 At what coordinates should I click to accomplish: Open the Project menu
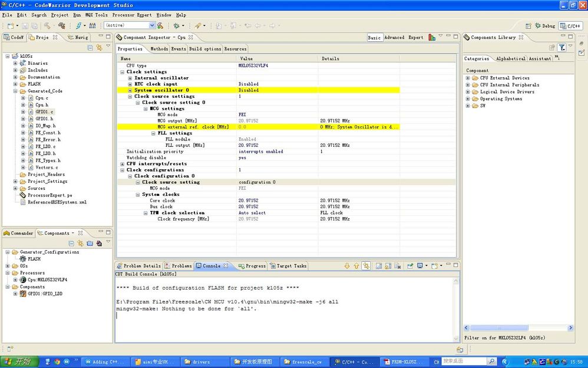[60, 15]
